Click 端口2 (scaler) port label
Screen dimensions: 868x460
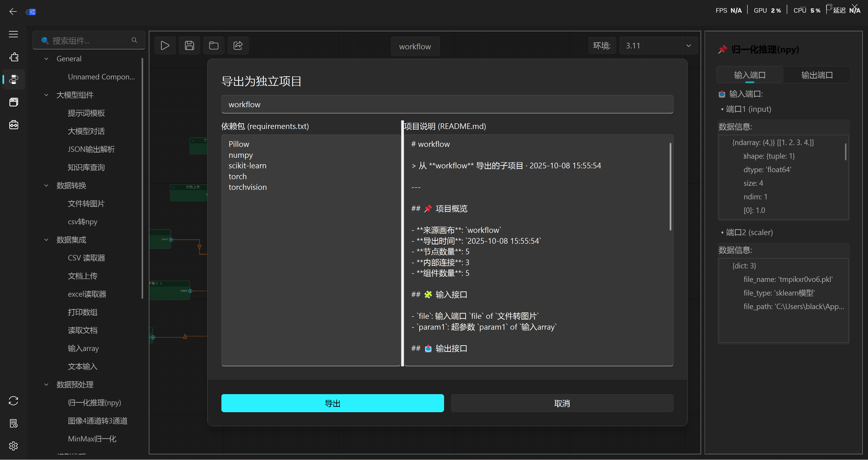(x=749, y=232)
